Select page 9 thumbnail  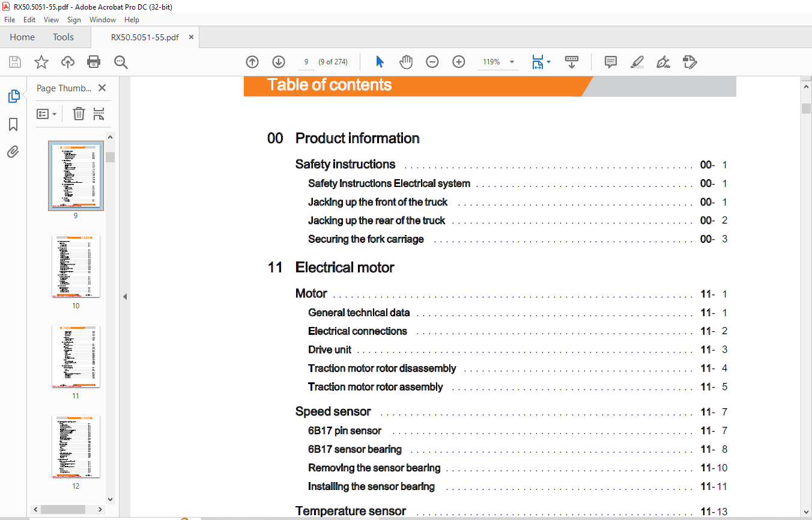click(76, 176)
